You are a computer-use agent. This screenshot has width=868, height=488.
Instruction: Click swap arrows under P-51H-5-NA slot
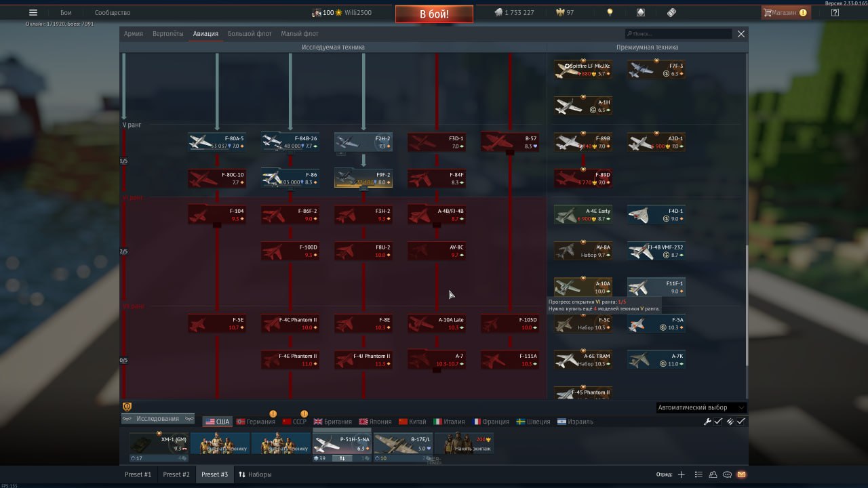coord(342,458)
